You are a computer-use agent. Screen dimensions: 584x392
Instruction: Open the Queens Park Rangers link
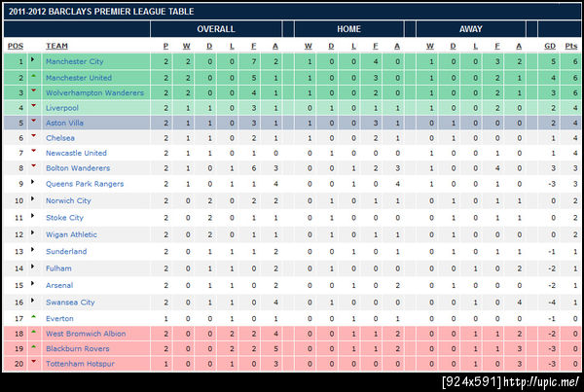(x=85, y=184)
